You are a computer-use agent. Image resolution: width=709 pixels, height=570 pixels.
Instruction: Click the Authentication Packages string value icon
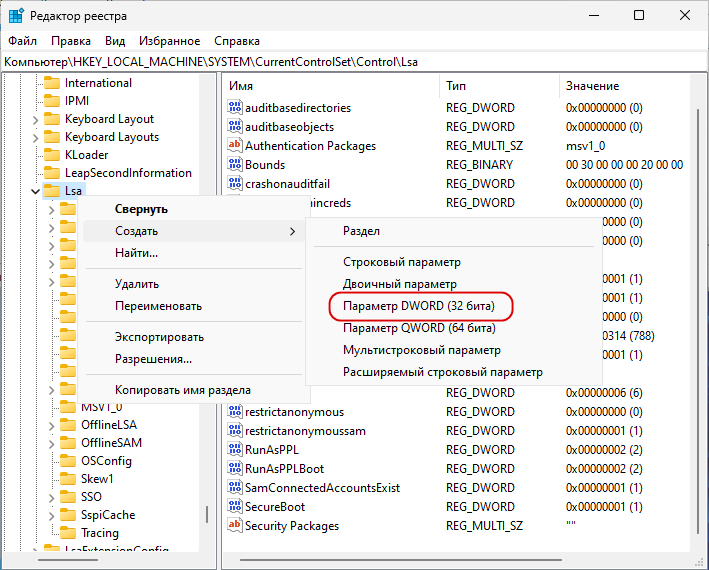point(235,146)
